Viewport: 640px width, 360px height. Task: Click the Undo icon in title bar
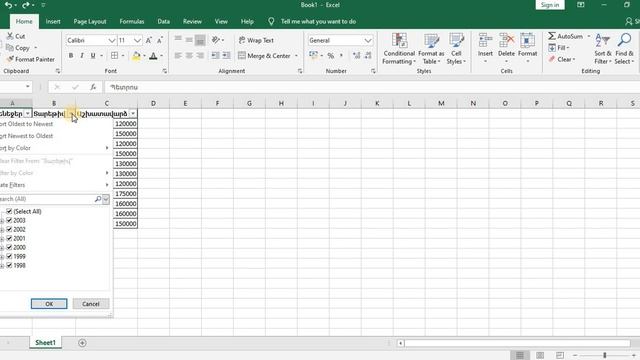tap(8, 5)
